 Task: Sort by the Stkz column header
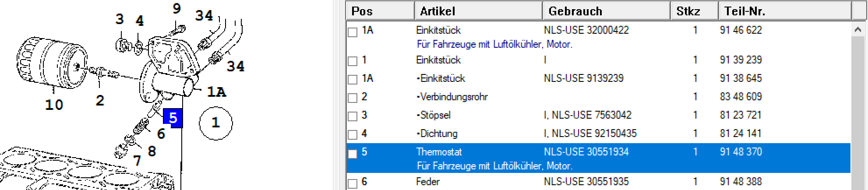[x=695, y=11]
